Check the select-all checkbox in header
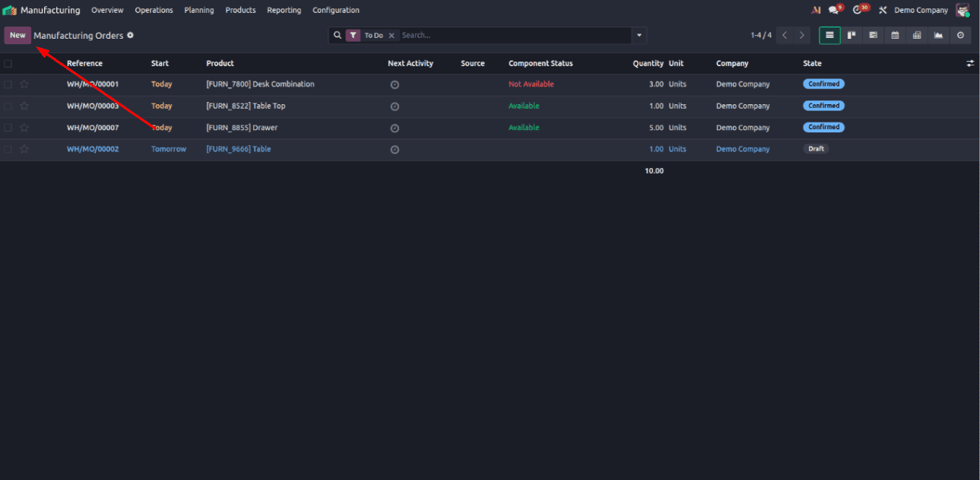This screenshot has width=980, height=480. 8,63
